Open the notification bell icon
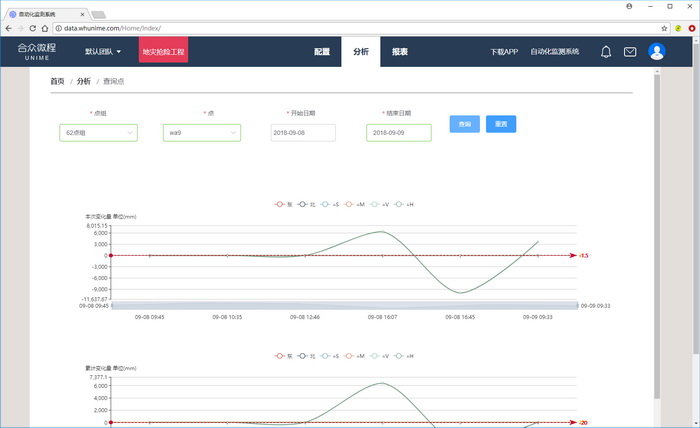This screenshot has height=428, width=700. (606, 52)
